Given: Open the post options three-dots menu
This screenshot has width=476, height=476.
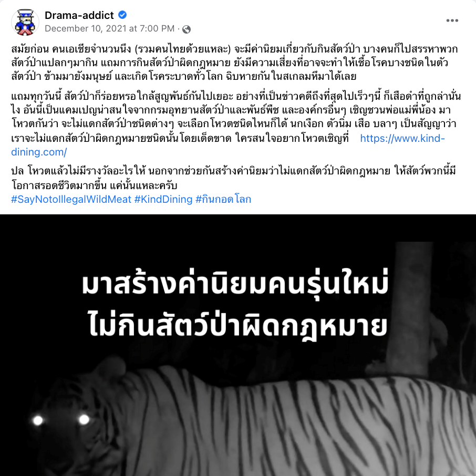Looking at the screenshot, I should tap(452, 20).
